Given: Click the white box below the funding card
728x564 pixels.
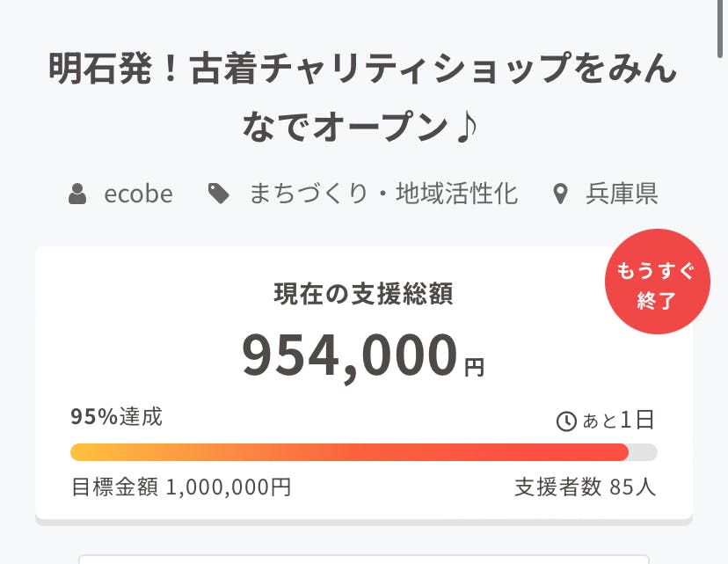Looking at the screenshot, I should (363, 559).
